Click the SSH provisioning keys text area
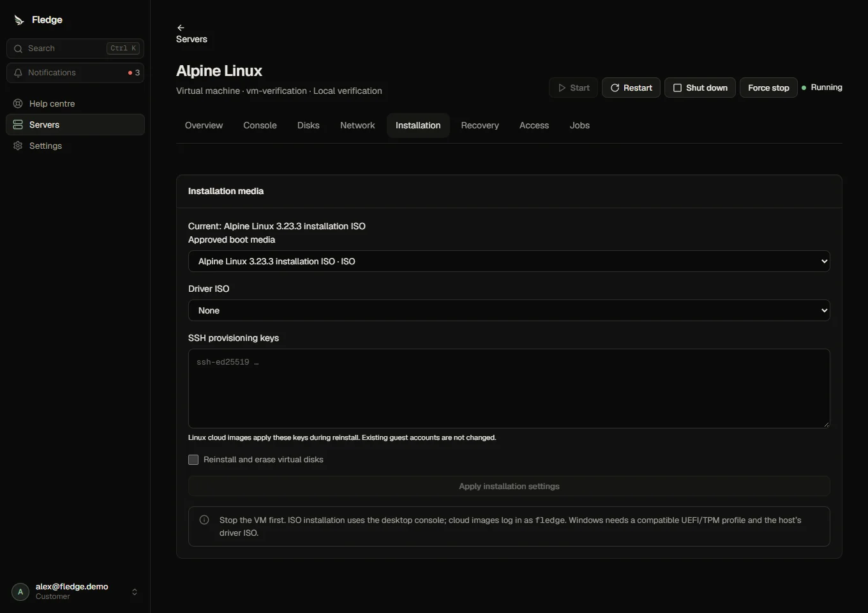 click(509, 388)
